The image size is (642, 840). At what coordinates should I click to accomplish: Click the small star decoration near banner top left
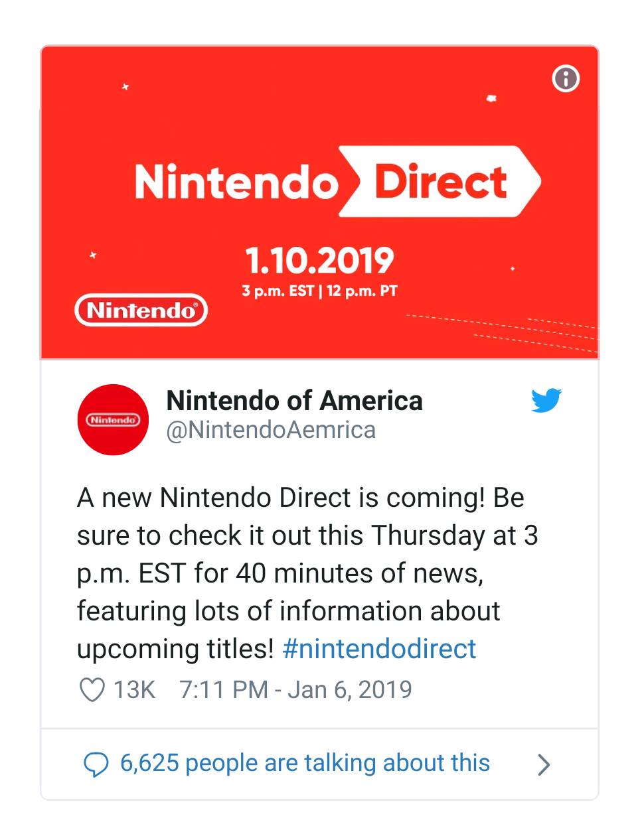(125, 87)
